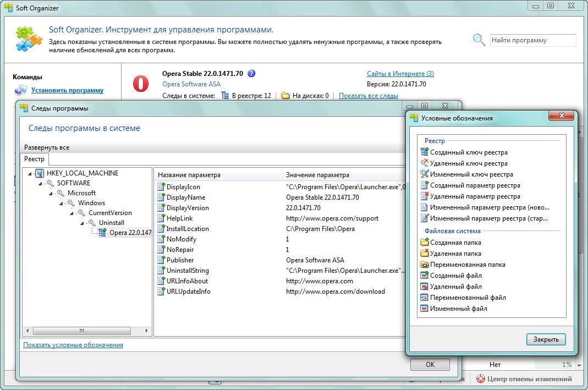The image size is (588, 390).
Task: Collapse the Microsoft tree node
Action: point(51,194)
